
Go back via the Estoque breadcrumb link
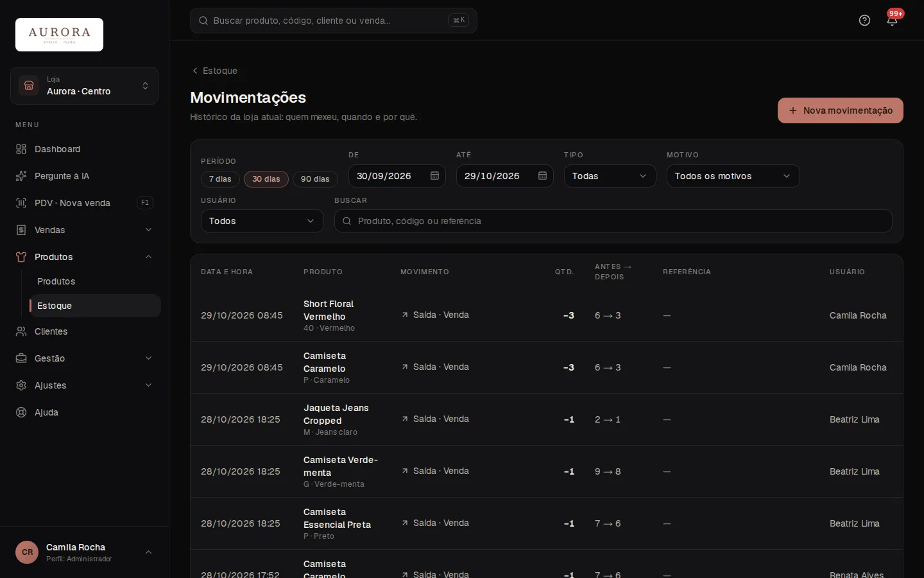click(214, 71)
